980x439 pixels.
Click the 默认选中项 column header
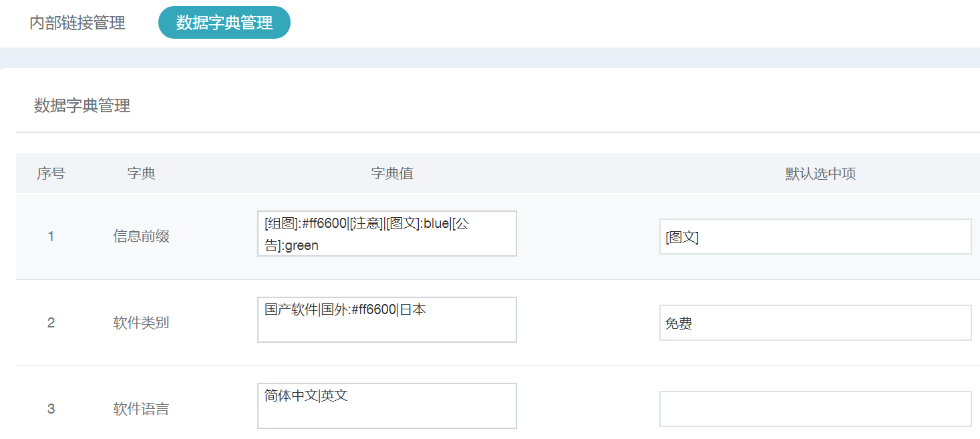click(x=820, y=174)
